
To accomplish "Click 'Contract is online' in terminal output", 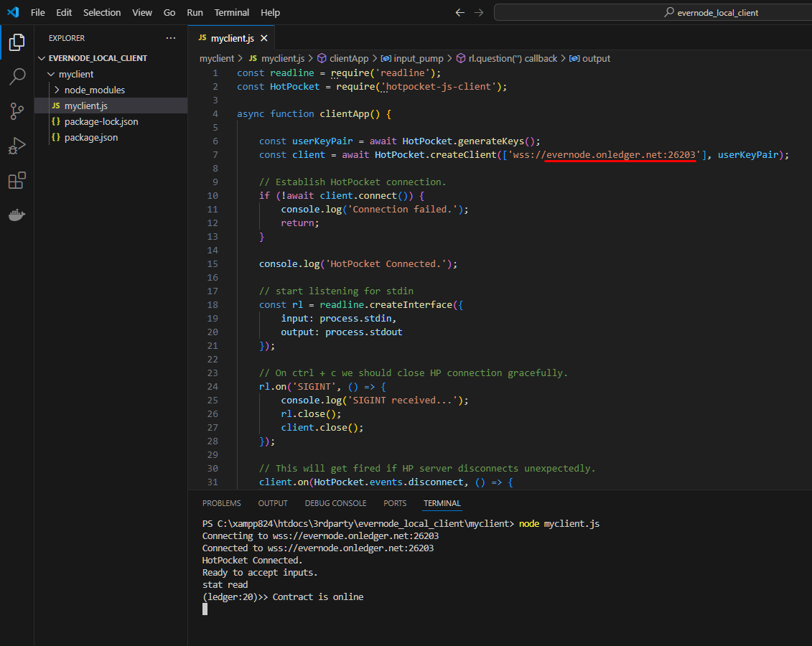I will click(318, 596).
